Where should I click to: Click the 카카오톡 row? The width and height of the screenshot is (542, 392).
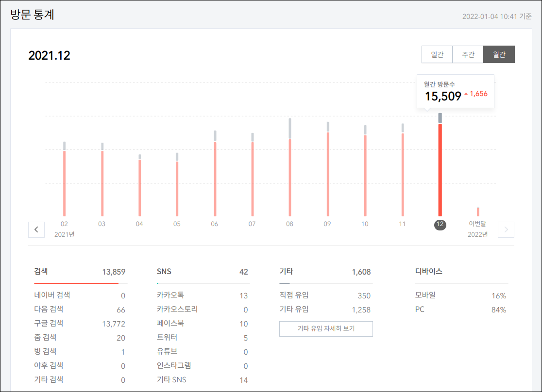203,295
